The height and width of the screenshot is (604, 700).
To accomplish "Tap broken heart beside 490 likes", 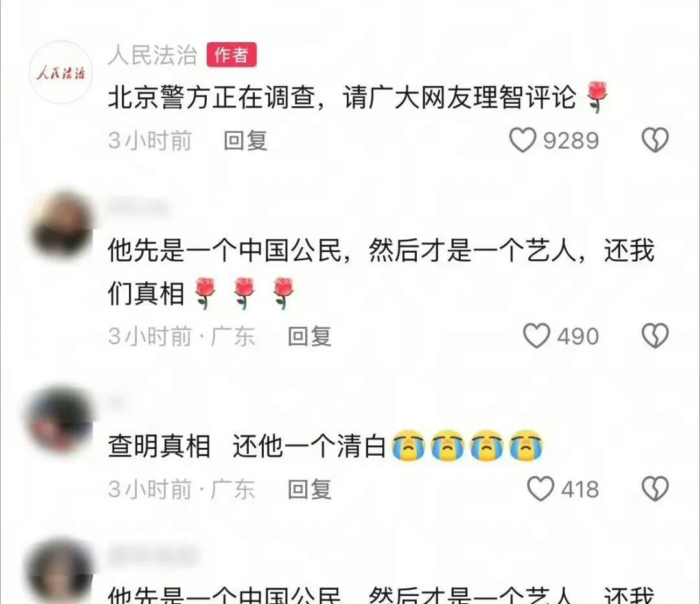I will point(655,336).
